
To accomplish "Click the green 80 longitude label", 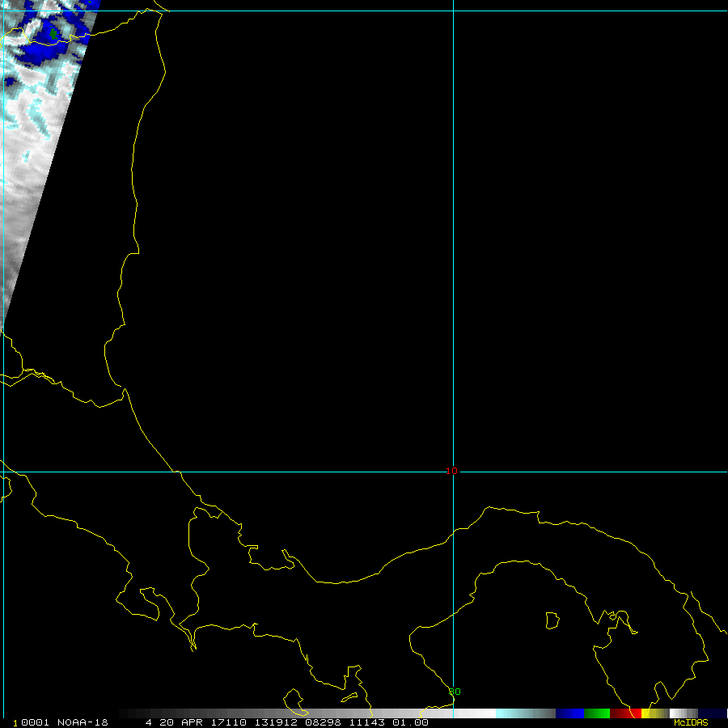I will click(455, 692).
